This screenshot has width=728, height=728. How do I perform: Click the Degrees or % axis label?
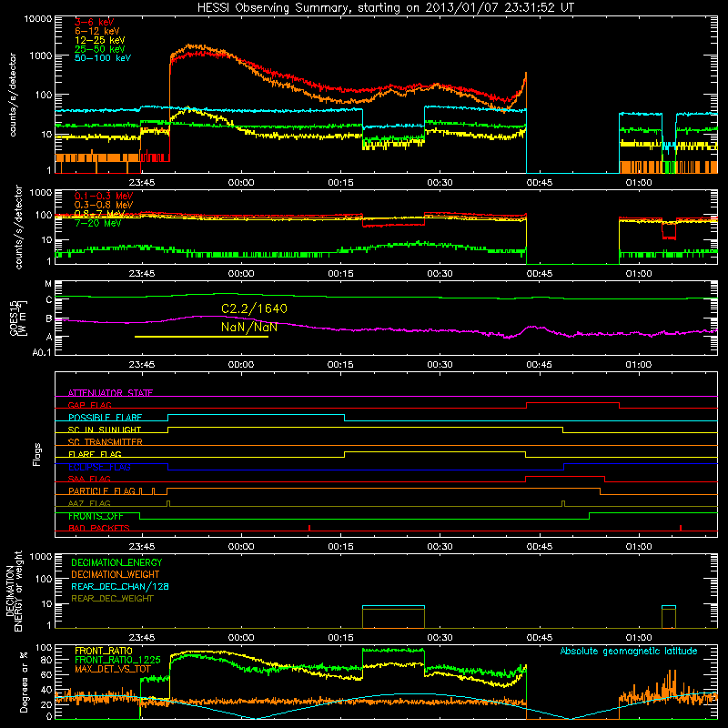click(24, 682)
